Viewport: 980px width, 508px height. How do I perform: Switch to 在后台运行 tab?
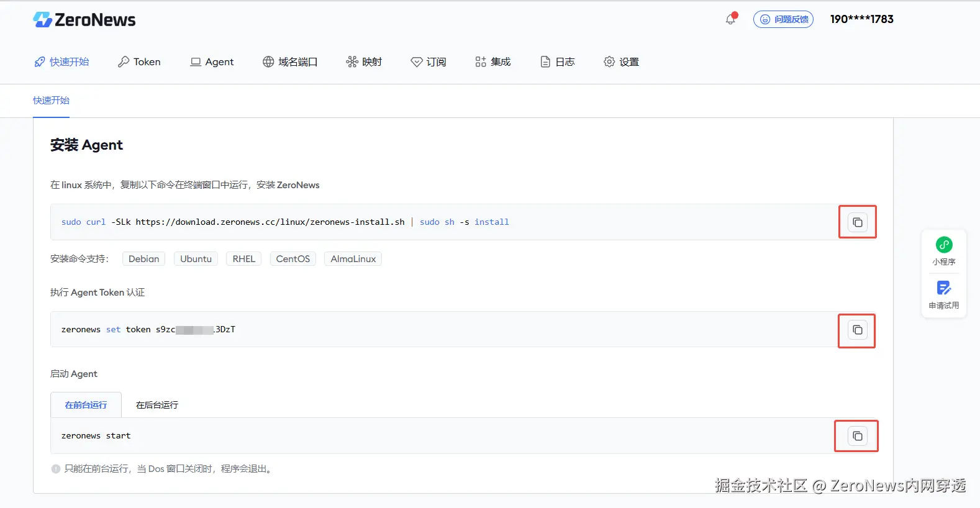pyautogui.click(x=157, y=405)
